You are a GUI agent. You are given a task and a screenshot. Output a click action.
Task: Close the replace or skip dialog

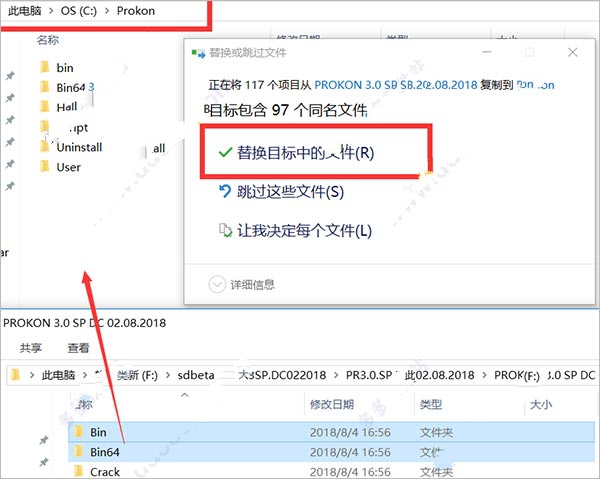[573, 52]
